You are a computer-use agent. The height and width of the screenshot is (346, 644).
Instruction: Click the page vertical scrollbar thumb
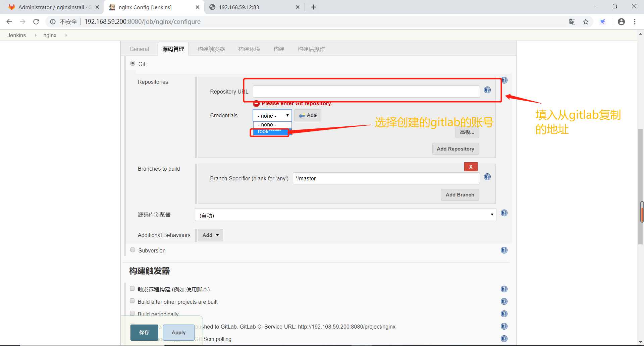pos(640,186)
